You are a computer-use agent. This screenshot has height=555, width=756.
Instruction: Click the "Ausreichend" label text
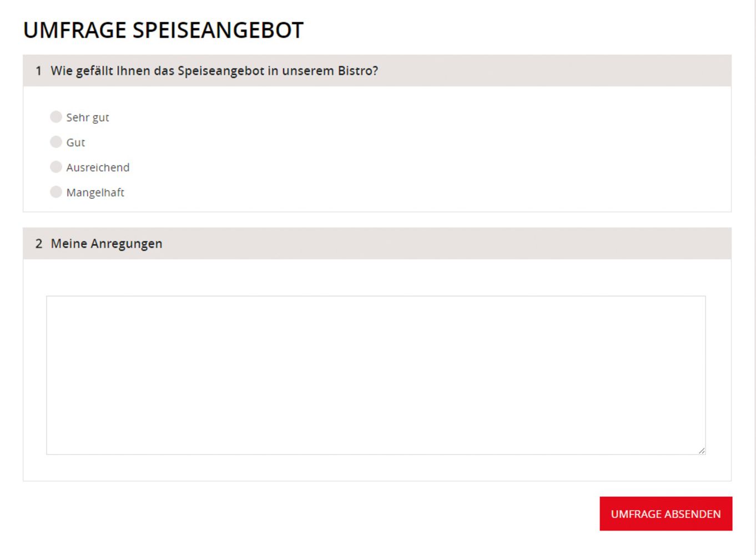point(98,168)
